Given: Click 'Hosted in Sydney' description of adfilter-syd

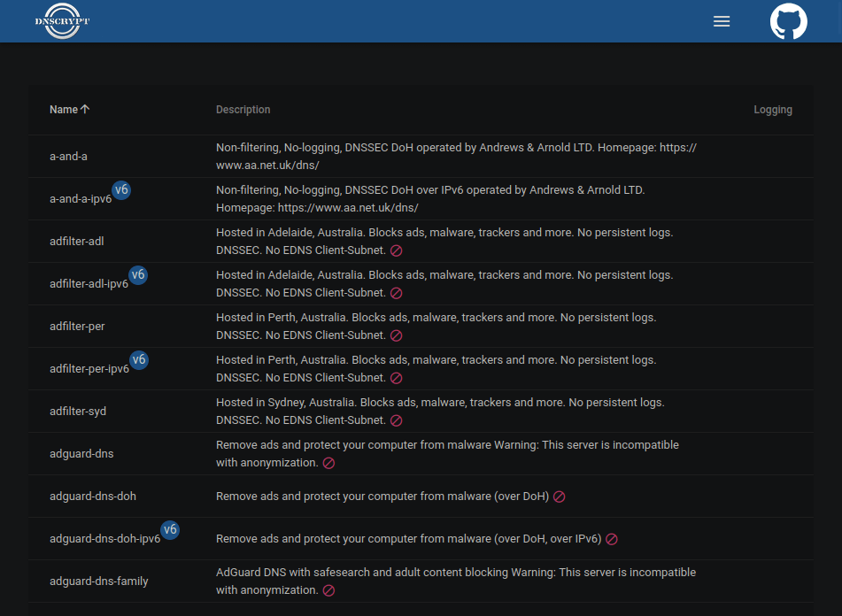Looking at the screenshot, I should [440, 411].
